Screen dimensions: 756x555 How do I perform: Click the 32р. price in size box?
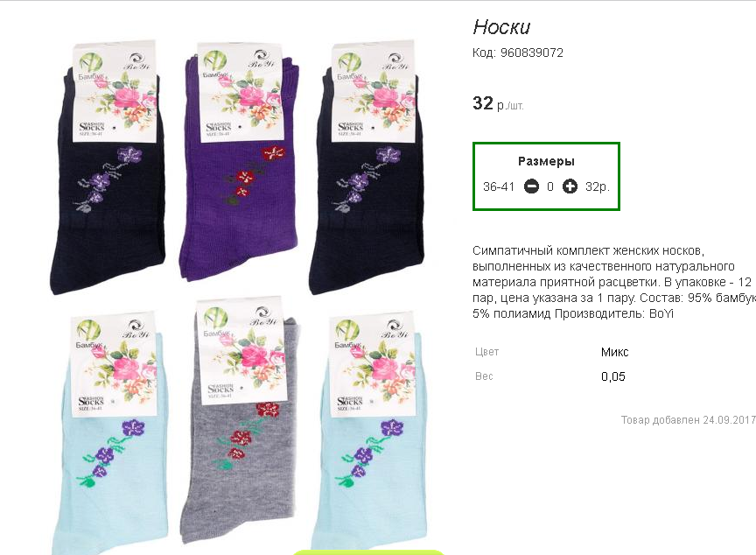(598, 186)
